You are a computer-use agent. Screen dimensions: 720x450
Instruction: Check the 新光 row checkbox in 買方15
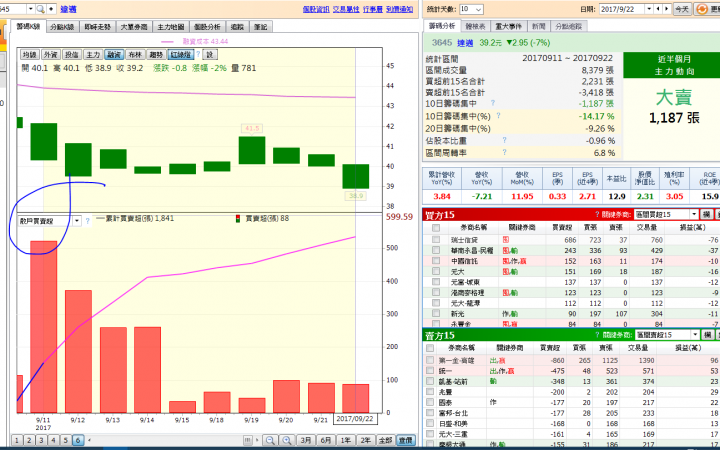[436, 314]
